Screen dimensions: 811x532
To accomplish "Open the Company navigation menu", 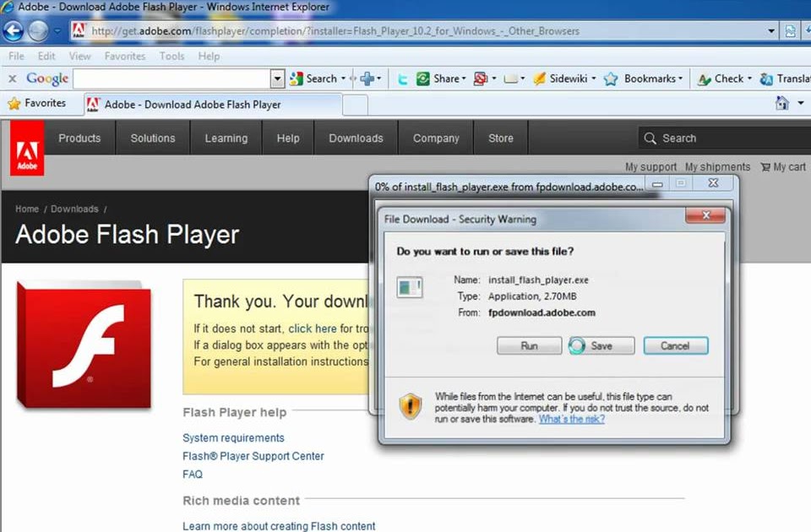I will (x=436, y=138).
